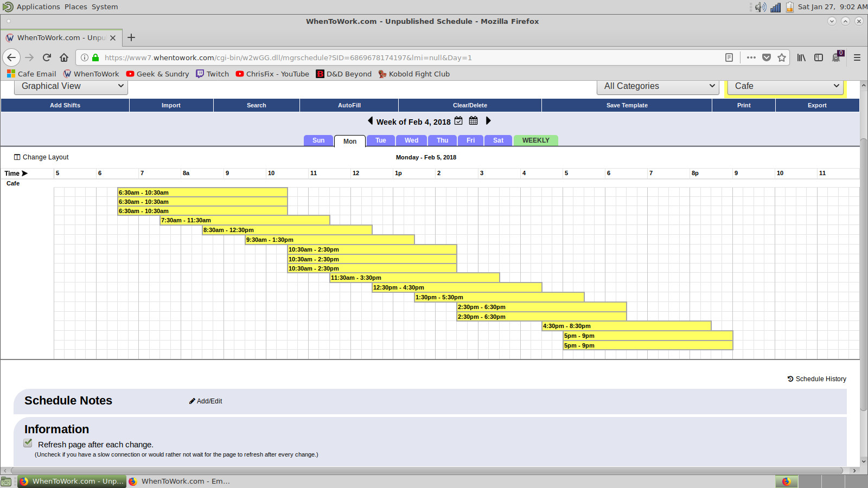This screenshot has height=488, width=868.
Task: Open network status indicator in tray
Action: (776, 7)
